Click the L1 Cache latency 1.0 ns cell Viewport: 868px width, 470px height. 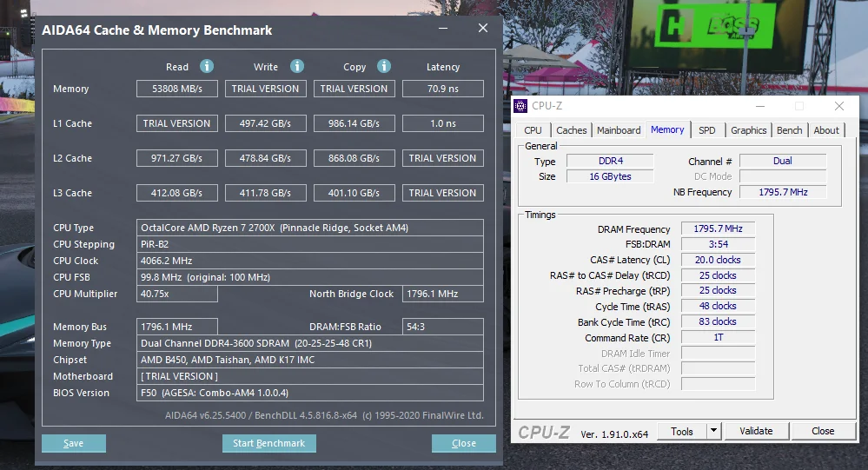pyautogui.click(x=443, y=123)
